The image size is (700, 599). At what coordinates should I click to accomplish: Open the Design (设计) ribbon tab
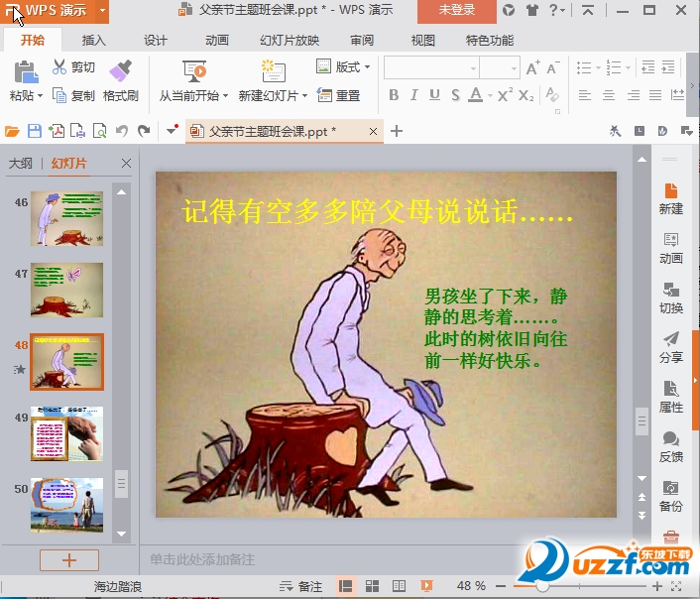[x=156, y=41]
